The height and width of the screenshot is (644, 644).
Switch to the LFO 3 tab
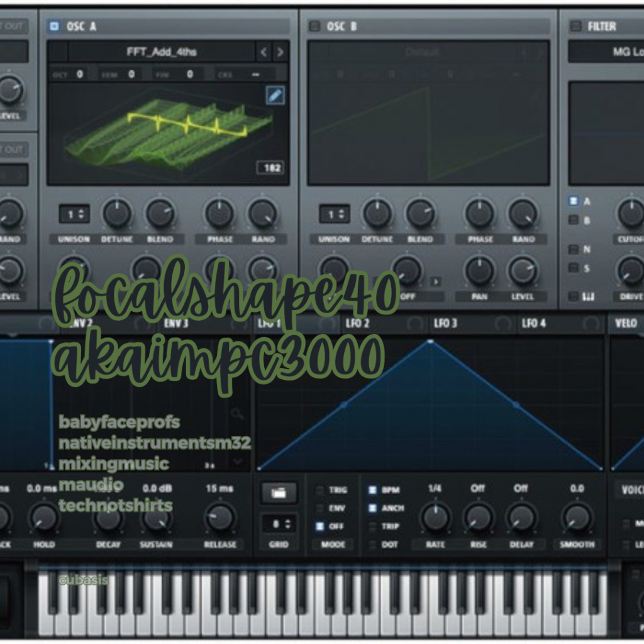tap(445, 324)
